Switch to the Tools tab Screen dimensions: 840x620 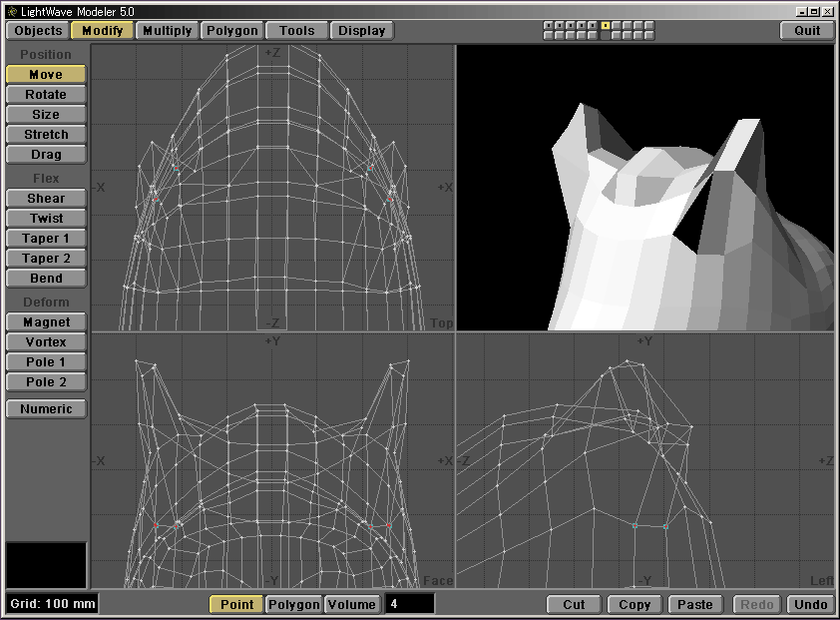coord(296,30)
